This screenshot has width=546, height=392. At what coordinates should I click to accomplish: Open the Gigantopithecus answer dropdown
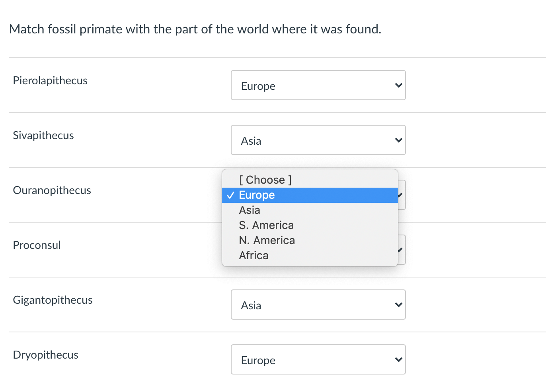click(x=318, y=305)
